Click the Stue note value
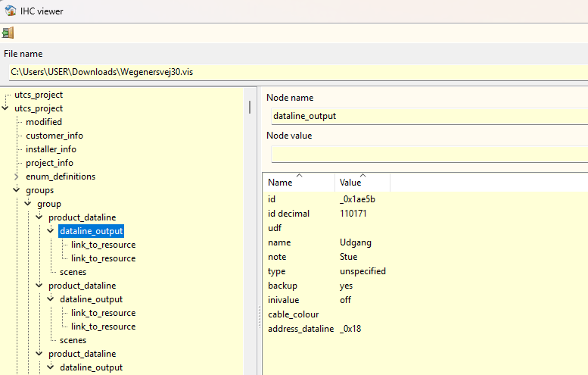The image size is (588, 375). point(348,257)
